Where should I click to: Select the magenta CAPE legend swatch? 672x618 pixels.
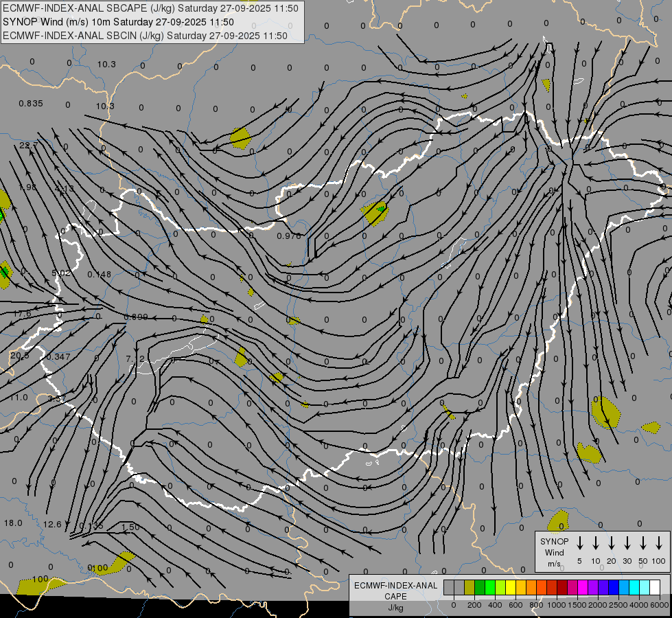pyautogui.click(x=583, y=587)
